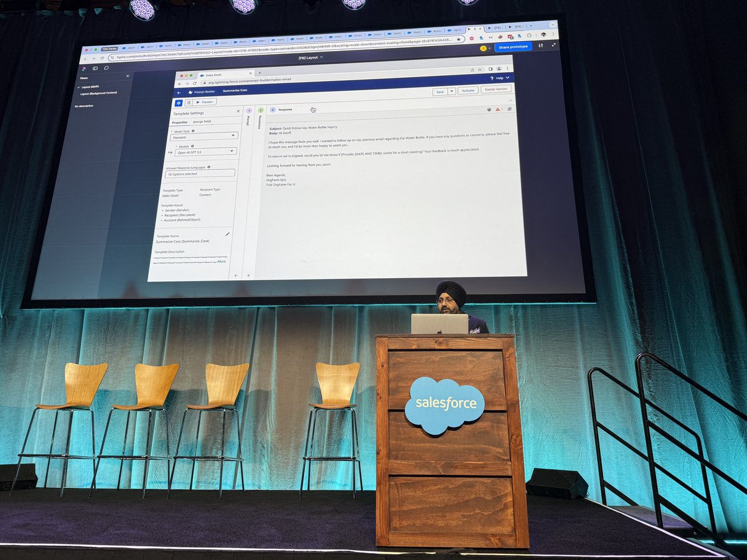The image size is (747, 560).
Task: Click the Figma URL address bar
Action: pyautogui.click(x=285, y=48)
